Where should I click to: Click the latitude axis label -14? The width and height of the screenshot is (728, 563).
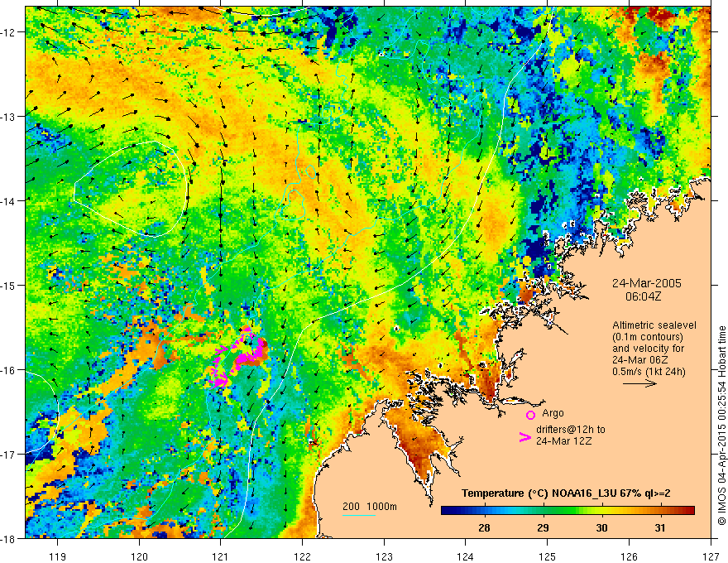[9, 200]
